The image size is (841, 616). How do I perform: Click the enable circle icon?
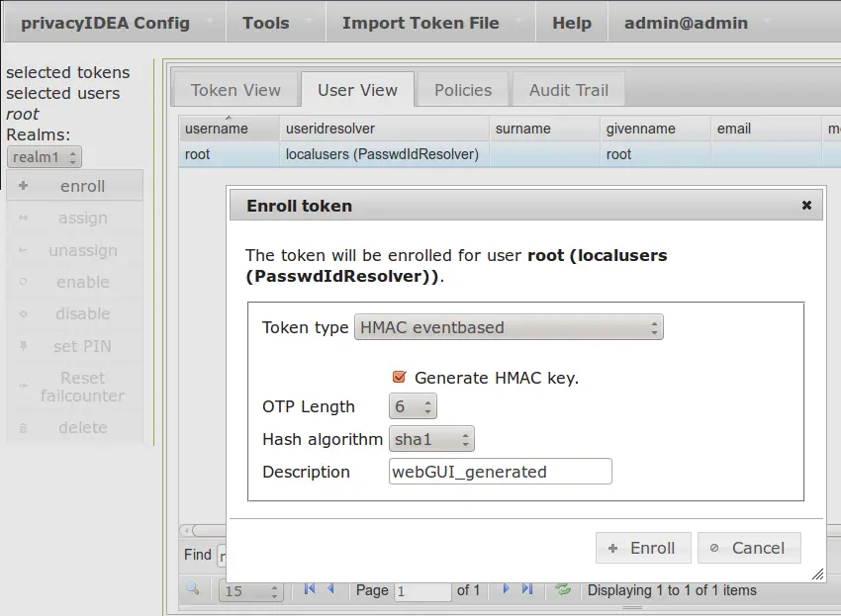click(23, 282)
